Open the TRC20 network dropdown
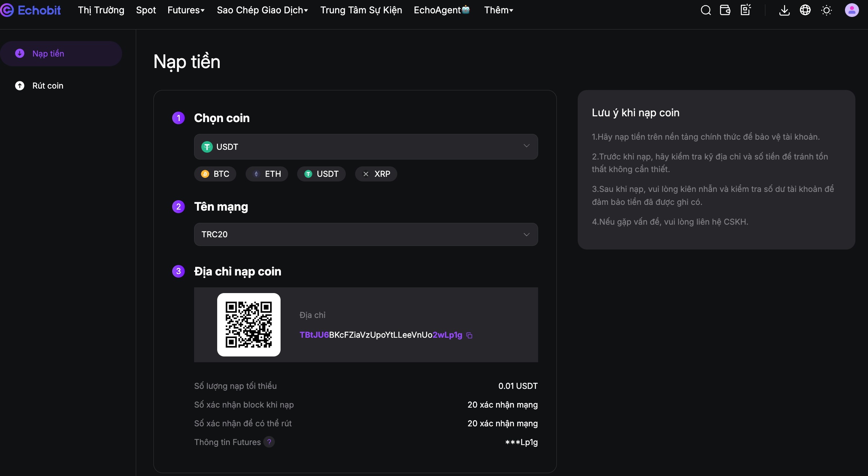This screenshot has width=868, height=476. 366,234
